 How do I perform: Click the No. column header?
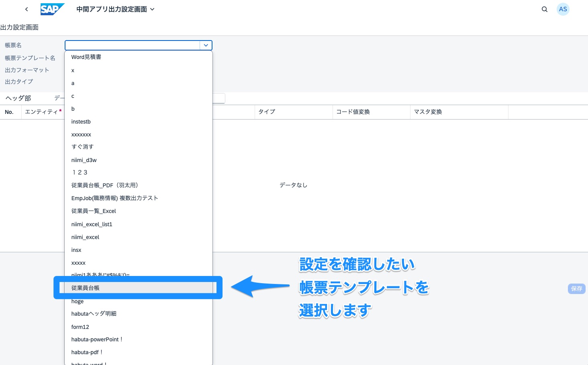pyautogui.click(x=10, y=112)
